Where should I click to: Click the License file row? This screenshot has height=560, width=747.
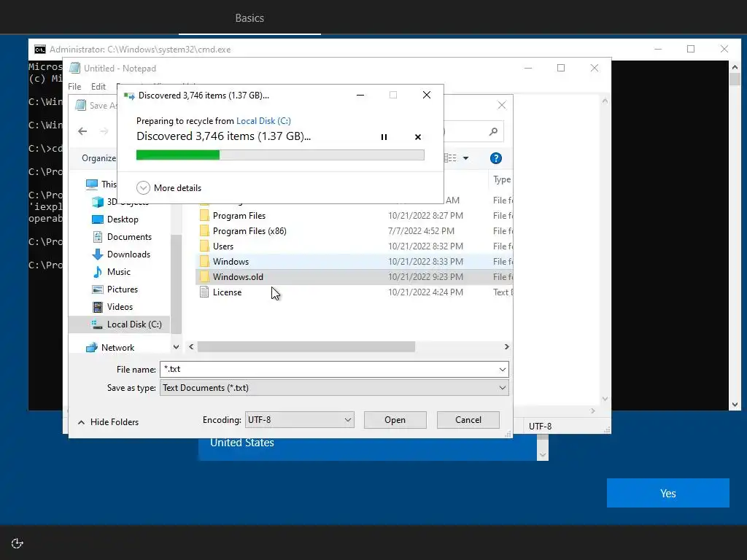click(354, 292)
